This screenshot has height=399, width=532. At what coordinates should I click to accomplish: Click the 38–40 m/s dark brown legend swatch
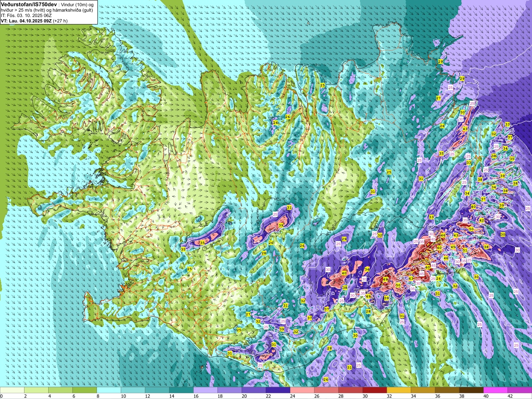[x=471, y=390]
